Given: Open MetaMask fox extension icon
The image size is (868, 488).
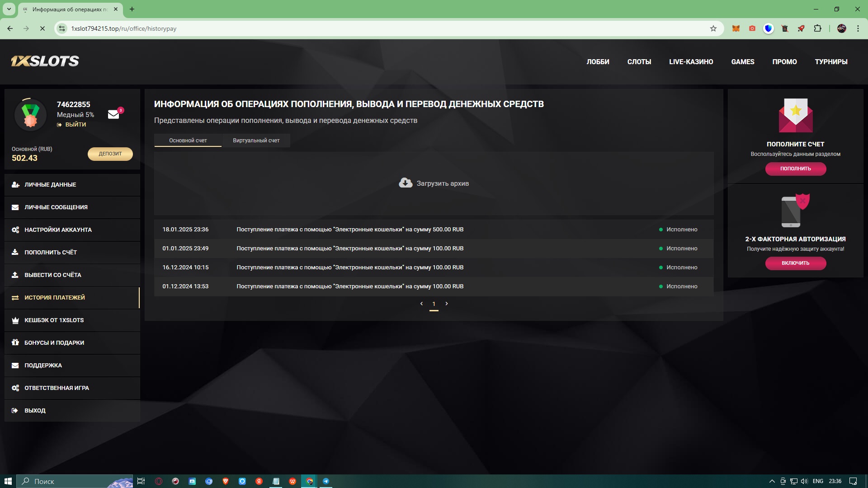Looking at the screenshot, I should tap(736, 28).
